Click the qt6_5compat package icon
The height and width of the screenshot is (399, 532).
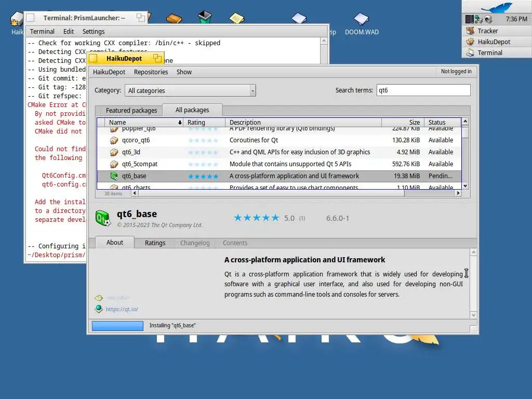[114, 164]
